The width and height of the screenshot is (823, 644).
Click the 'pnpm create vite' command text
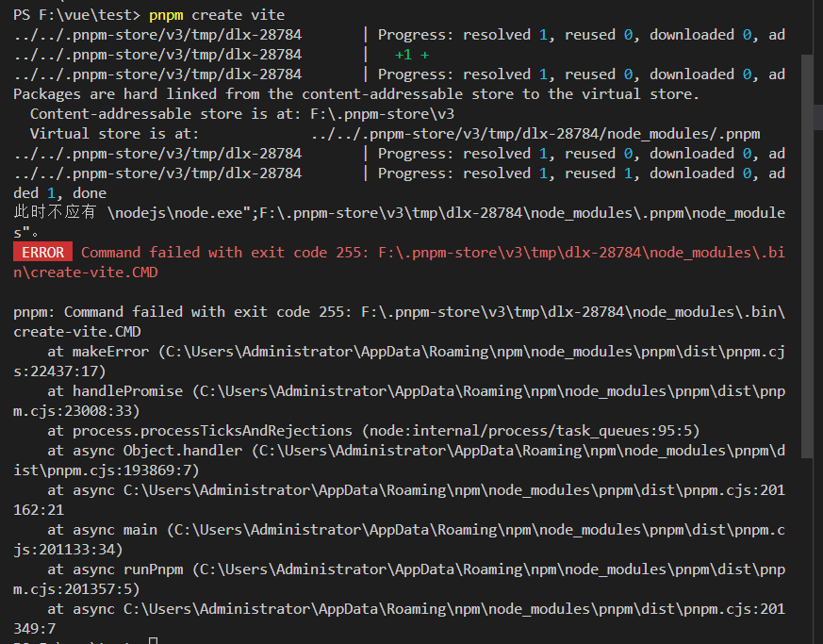coord(217,15)
